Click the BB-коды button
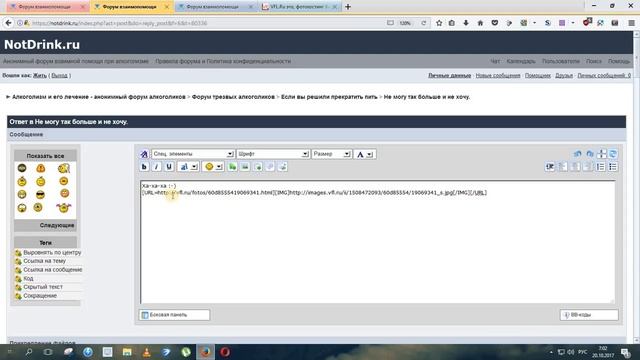Image resolution: width=640 pixels, height=360 pixels. pyautogui.click(x=589, y=315)
